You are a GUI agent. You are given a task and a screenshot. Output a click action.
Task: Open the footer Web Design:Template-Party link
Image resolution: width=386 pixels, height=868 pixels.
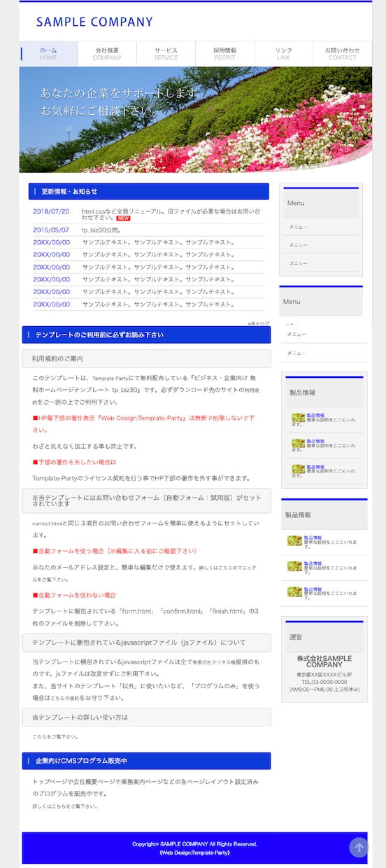[195, 853]
